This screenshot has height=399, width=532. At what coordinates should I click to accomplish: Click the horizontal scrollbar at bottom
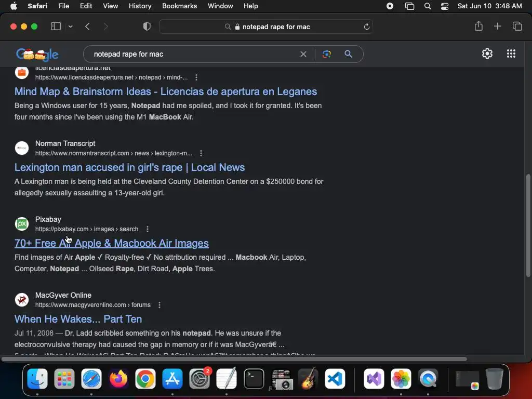[x=234, y=359]
